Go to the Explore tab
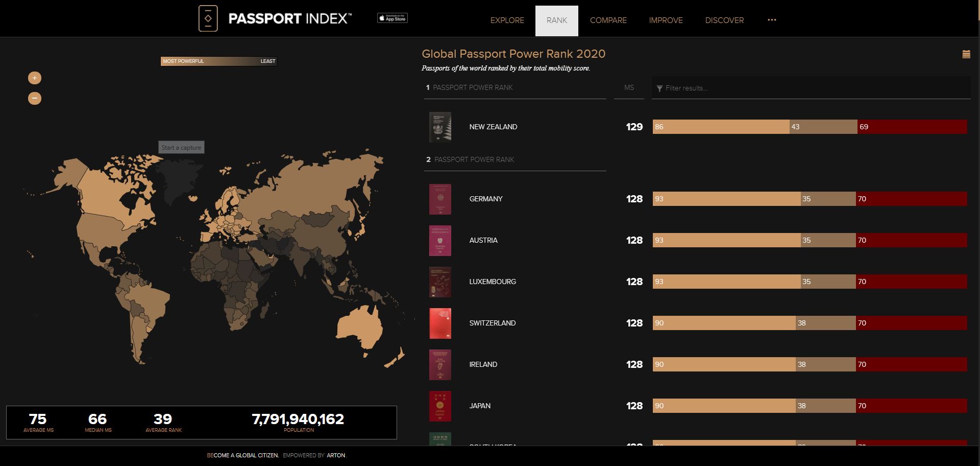 pyautogui.click(x=507, y=20)
